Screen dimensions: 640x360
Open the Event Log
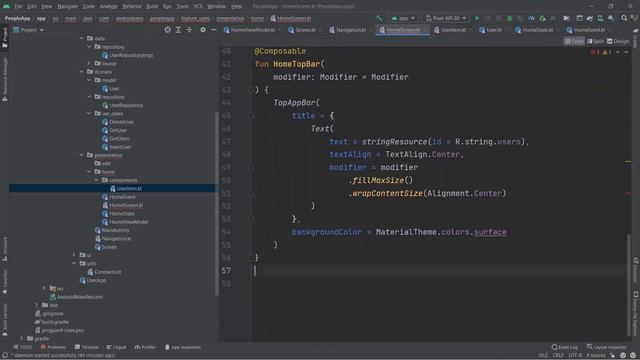click(565, 347)
